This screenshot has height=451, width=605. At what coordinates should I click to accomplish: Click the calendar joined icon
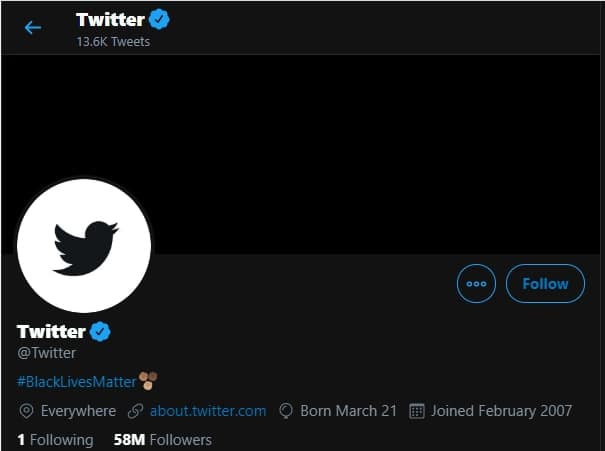[x=417, y=411]
